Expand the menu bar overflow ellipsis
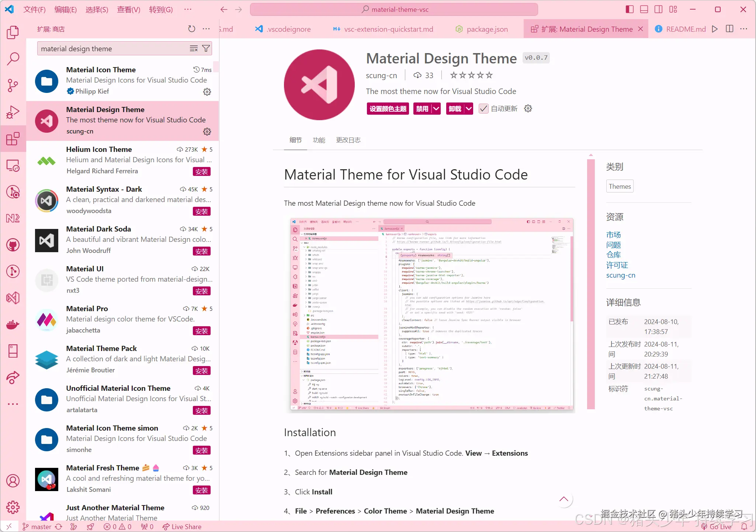 tap(188, 9)
